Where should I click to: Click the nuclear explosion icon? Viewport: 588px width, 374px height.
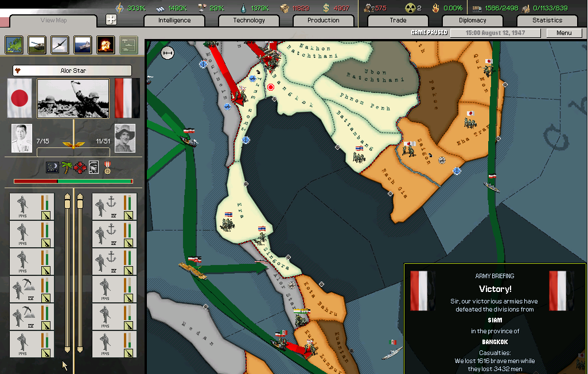(x=106, y=44)
